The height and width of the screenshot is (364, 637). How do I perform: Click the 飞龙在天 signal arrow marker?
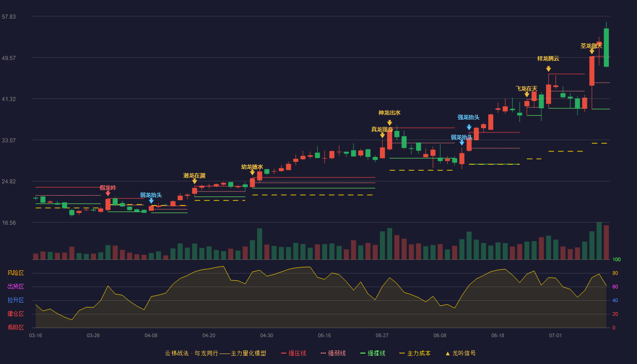point(527,94)
